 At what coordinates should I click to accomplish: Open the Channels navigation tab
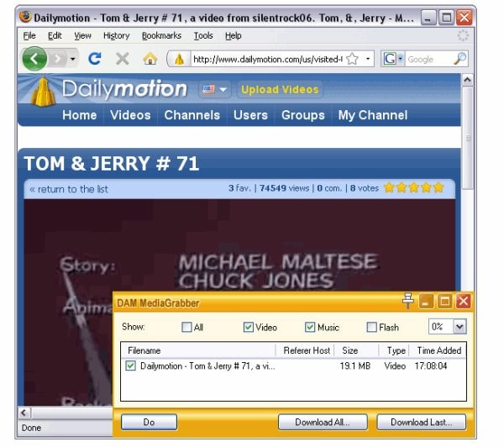point(192,115)
